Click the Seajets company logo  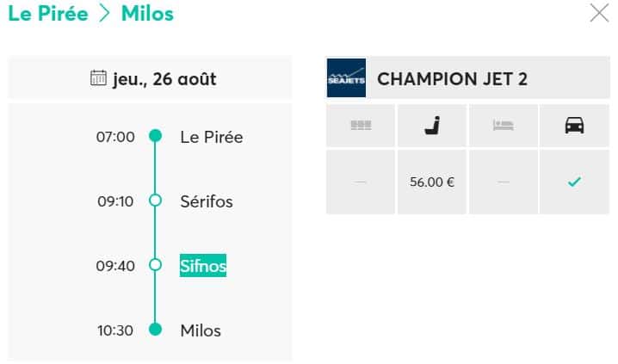(x=346, y=78)
